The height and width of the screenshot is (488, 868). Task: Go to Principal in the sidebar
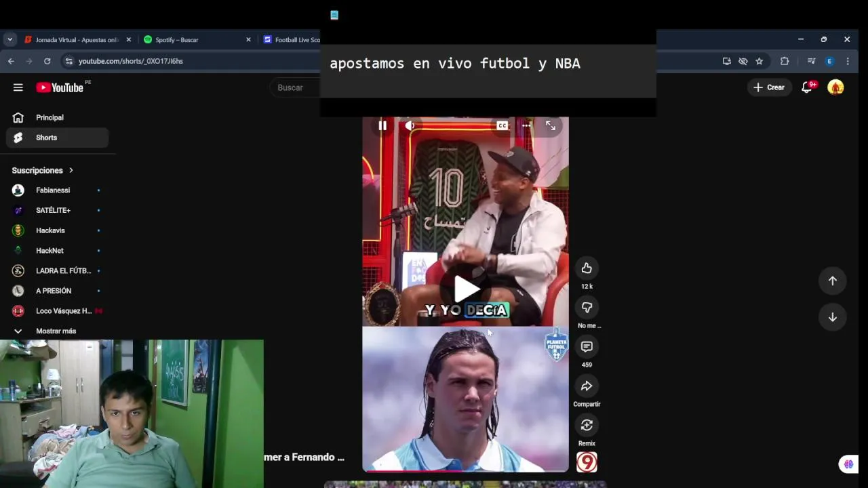pyautogui.click(x=58, y=117)
